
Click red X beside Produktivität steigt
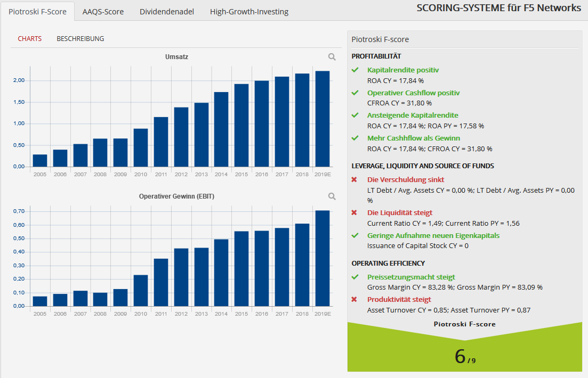coord(354,299)
